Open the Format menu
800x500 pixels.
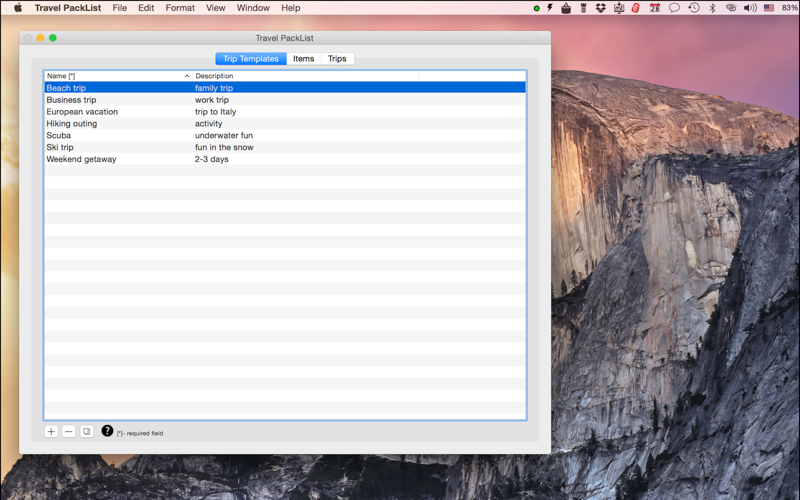click(180, 8)
